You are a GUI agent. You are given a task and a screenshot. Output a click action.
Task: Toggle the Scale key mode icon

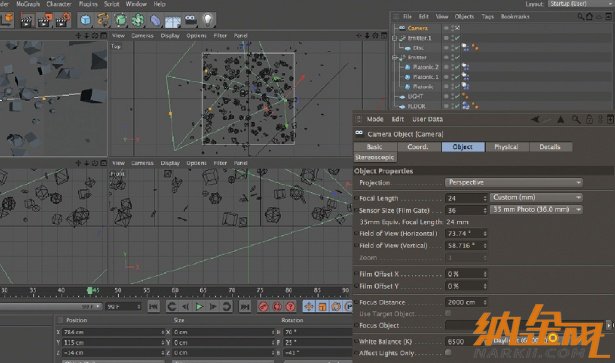click(322, 307)
